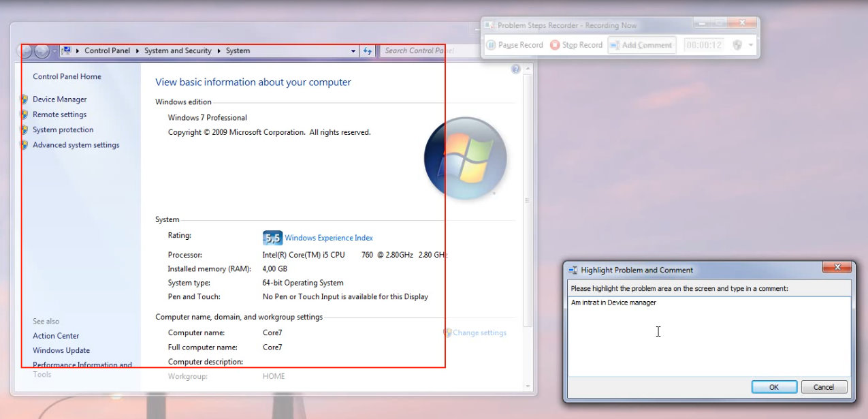Click the System window vertical scrollbar

point(528,201)
